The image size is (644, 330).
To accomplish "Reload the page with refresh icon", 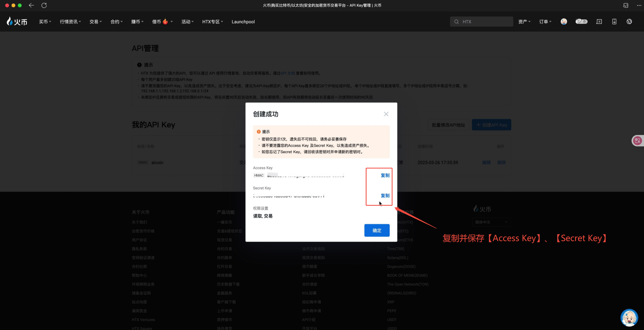I will coord(44,5).
